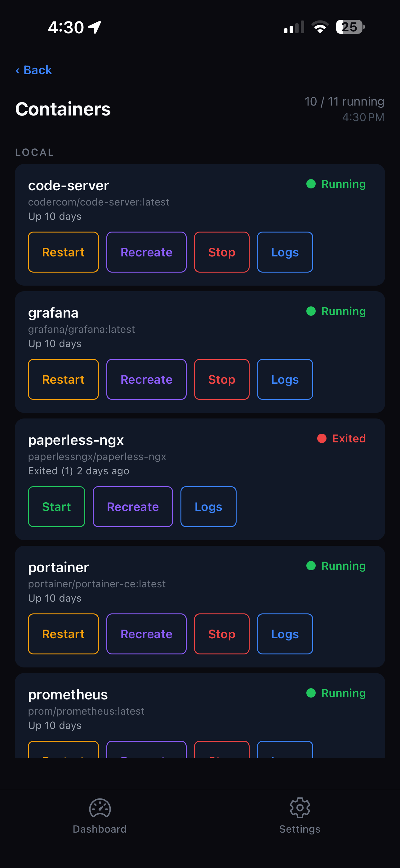Click the green Running status dot for prometheus

click(311, 693)
